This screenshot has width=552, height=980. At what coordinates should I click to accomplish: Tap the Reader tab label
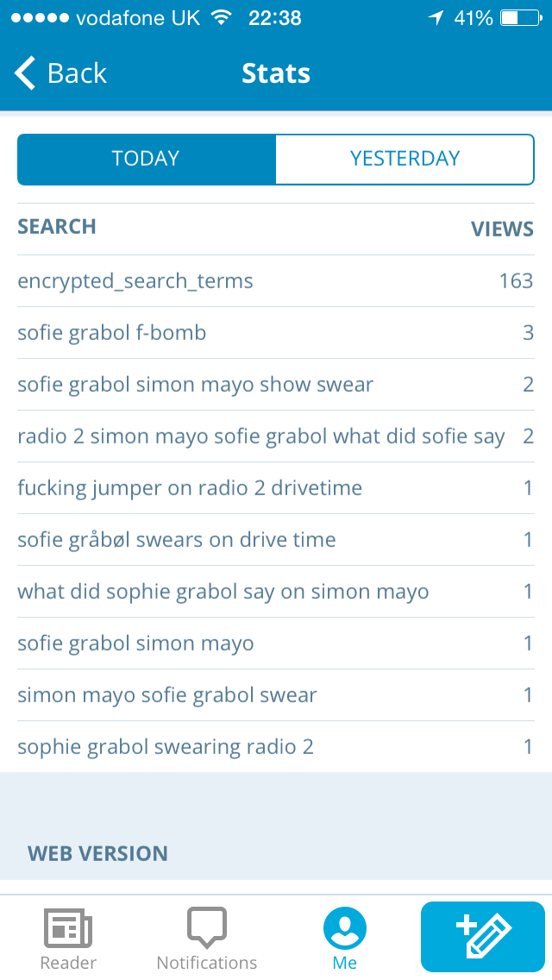coord(68,963)
